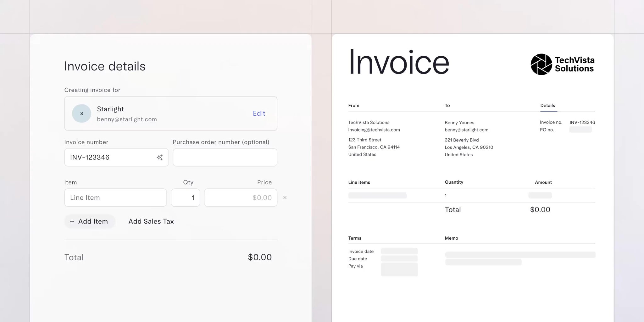Click the Memo placeholder on the preview
Image resolution: width=644 pixels, height=322 pixels.
pyautogui.click(x=520, y=255)
